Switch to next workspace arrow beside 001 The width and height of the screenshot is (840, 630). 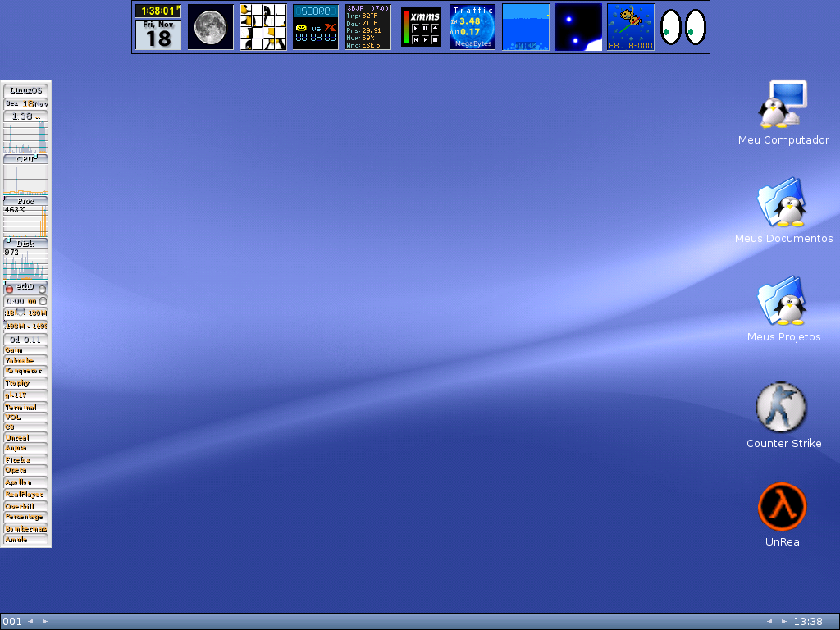coord(45,622)
